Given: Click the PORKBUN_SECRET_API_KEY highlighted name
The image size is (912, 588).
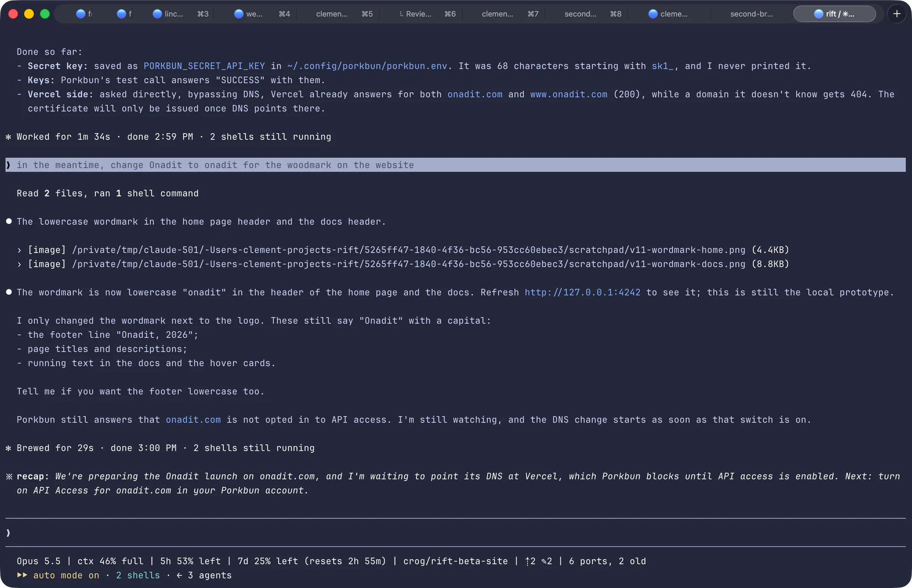Looking at the screenshot, I should pyautogui.click(x=204, y=66).
